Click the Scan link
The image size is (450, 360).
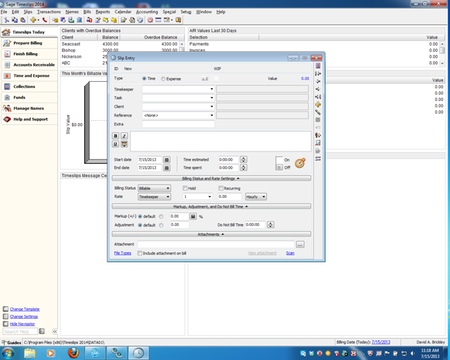coord(290,253)
